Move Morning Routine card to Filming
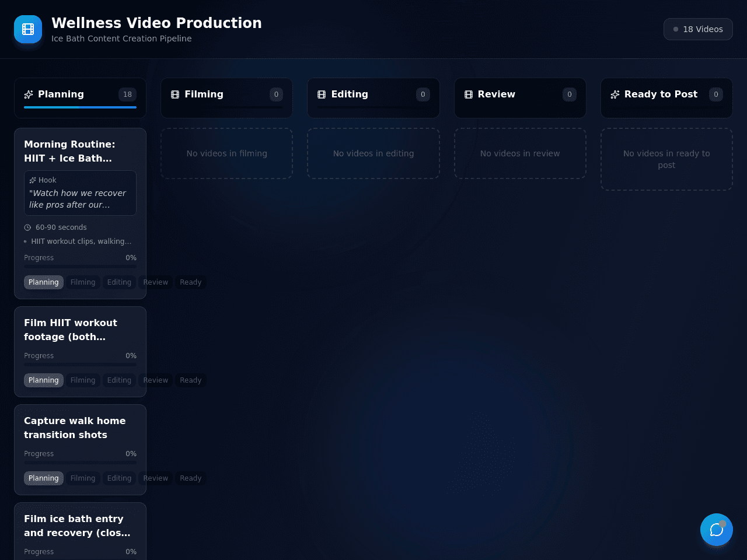Screen dimensions: 747x560 tap(83, 282)
